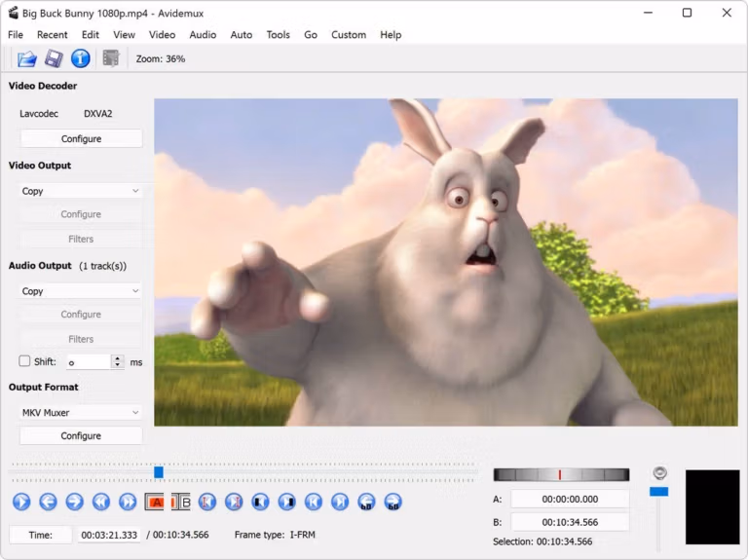The width and height of the screenshot is (748, 560).
Task: Click Configure under Output Format
Action: pyautogui.click(x=81, y=436)
